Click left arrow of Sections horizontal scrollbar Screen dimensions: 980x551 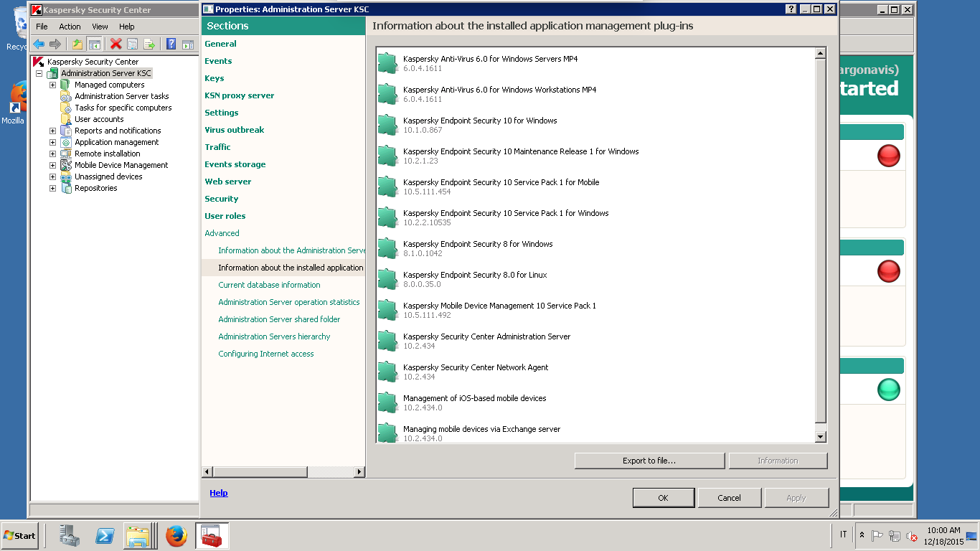click(207, 472)
